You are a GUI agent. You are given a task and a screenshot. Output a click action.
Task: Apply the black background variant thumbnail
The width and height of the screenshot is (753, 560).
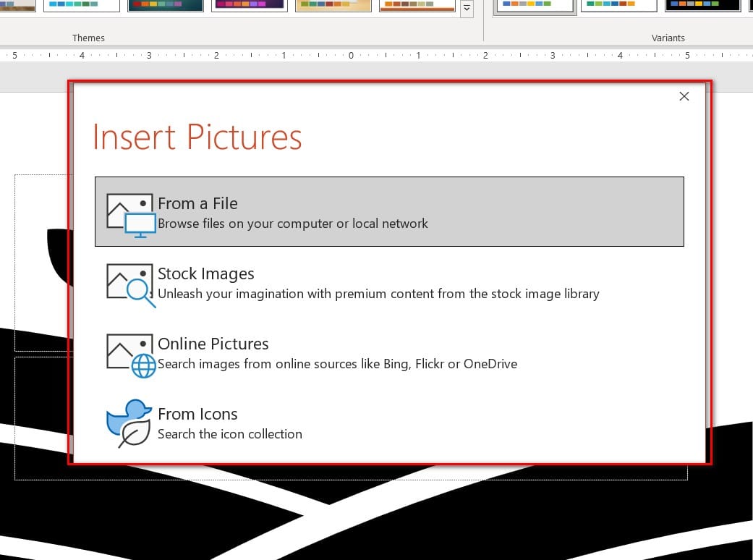pos(702,6)
